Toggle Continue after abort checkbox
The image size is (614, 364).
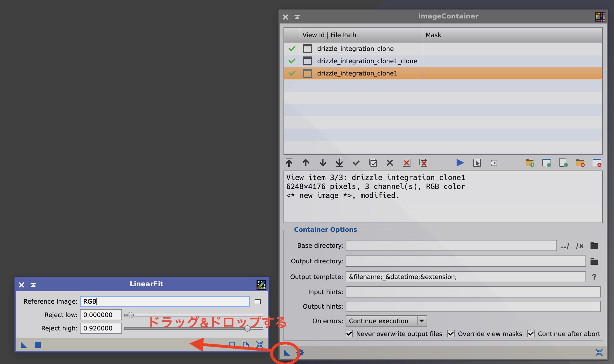[x=531, y=334]
